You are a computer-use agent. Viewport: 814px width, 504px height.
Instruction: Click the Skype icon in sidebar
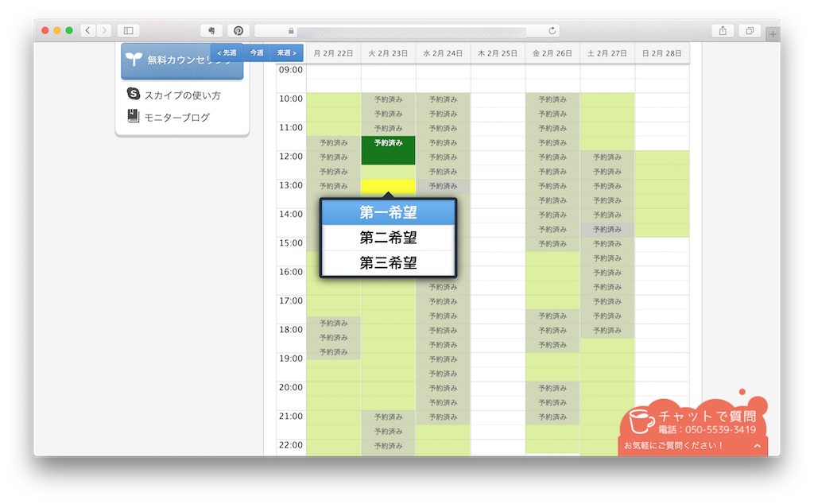(x=134, y=95)
